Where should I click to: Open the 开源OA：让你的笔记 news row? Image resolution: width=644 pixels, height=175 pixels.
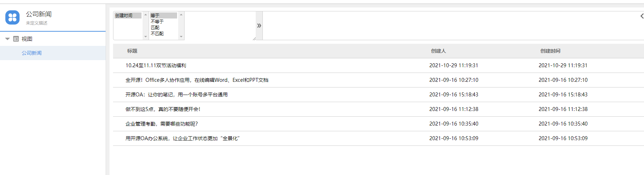pyautogui.click(x=176, y=95)
